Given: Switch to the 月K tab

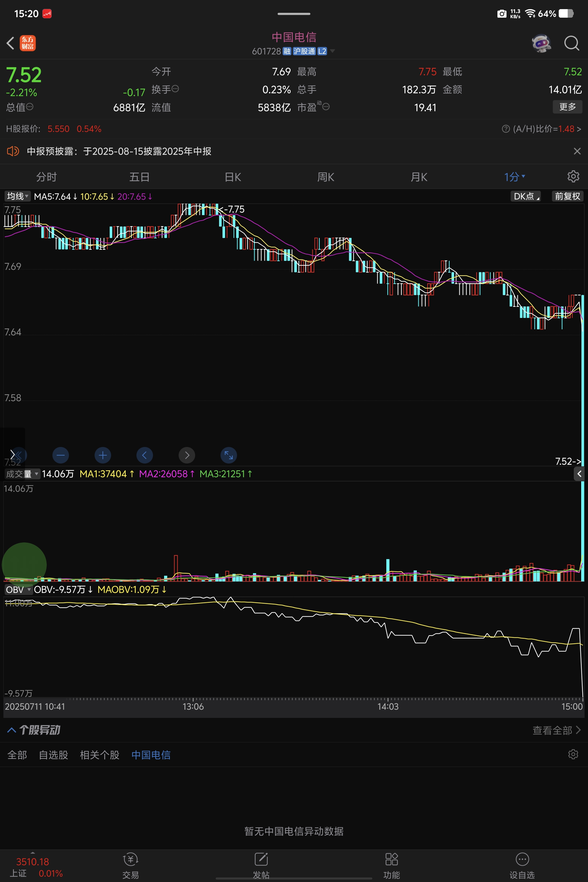Looking at the screenshot, I should 419,177.
